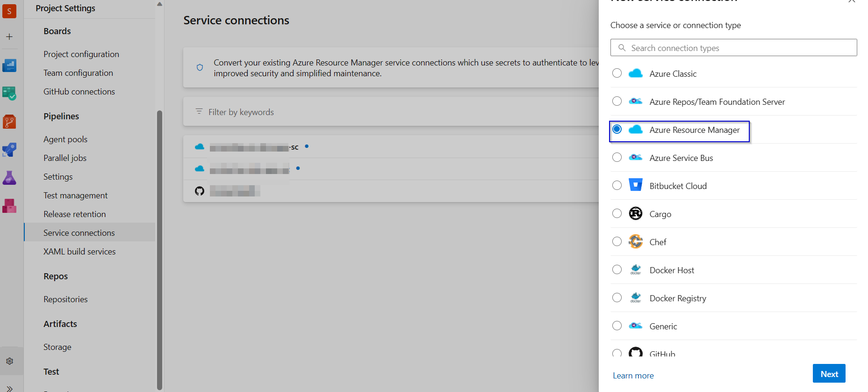Click the Bitbucket Cloud label
This screenshot has height=392, width=868.
678,186
